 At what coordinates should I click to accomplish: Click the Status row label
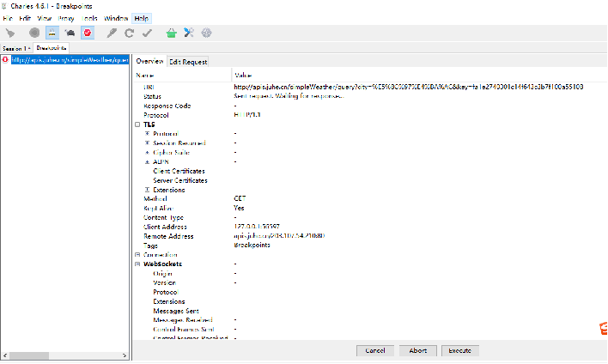[152, 96]
